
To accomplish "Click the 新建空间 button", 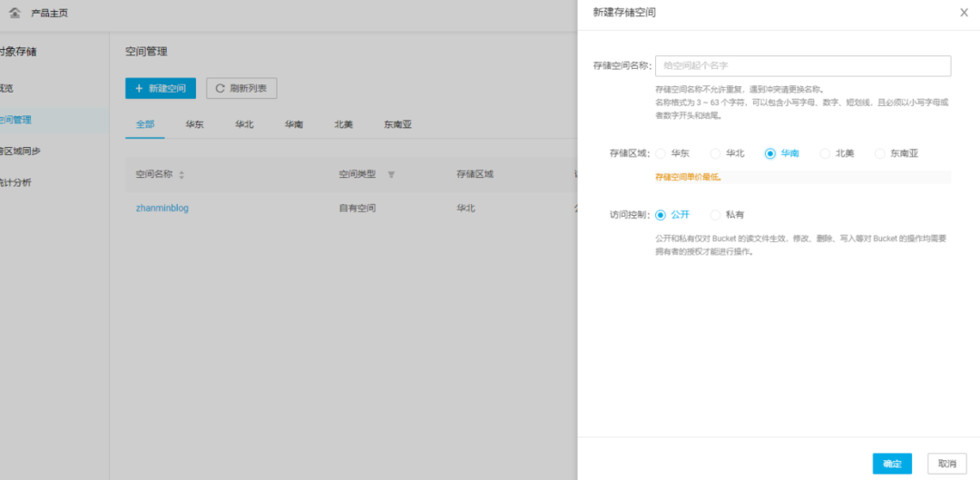I will (161, 88).
